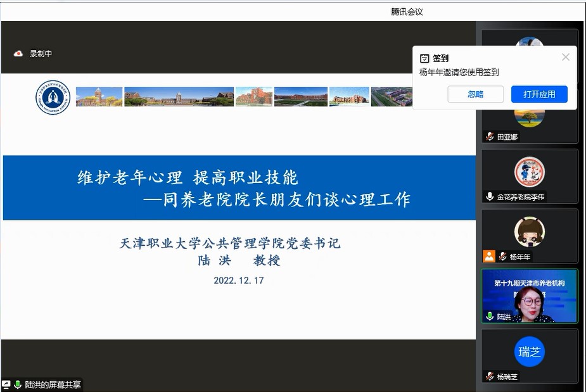Viewport: 586px width, 392px height.
Task: Click the university logo on the slide
Action: tap(53, 98)
